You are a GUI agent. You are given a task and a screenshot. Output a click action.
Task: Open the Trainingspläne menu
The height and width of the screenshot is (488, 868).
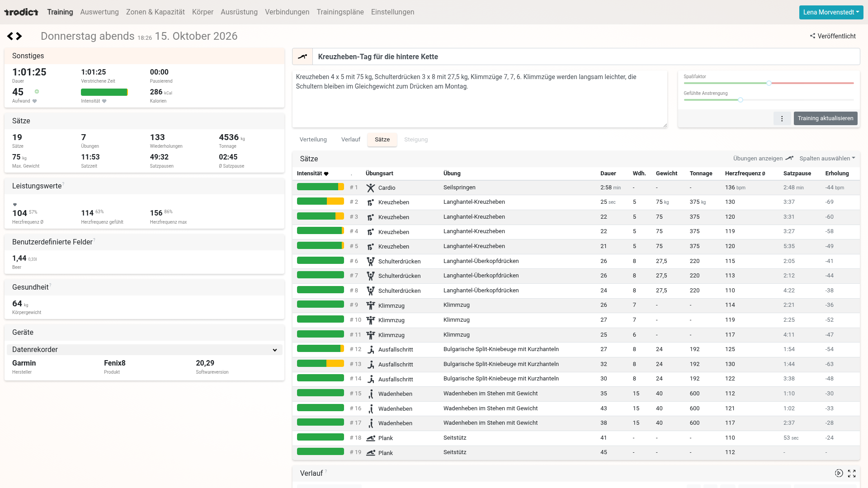point(340,12)
